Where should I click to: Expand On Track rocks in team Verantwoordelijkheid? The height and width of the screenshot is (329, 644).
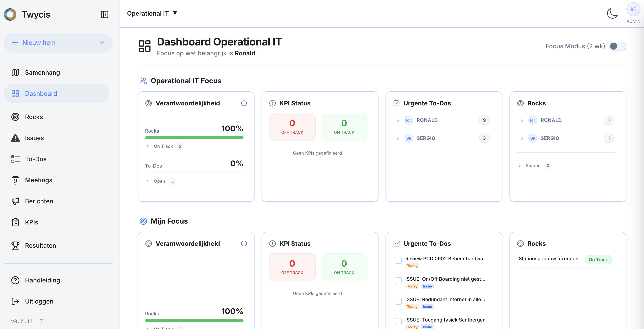(147, 146)
